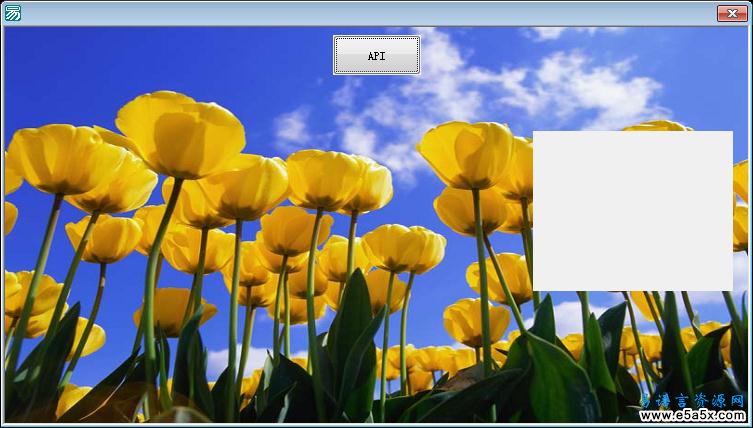Click the center of the gray panel's top edge
753x428 pixels.
(632, 132)
